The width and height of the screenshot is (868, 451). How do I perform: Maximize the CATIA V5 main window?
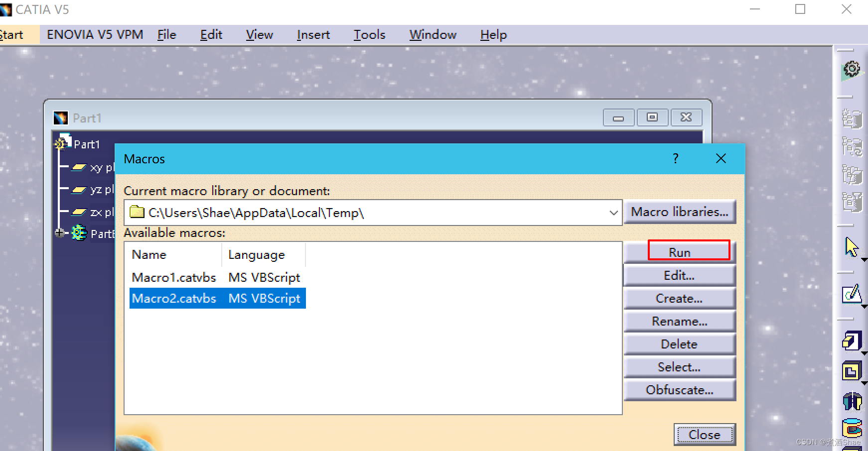(800, 9)
